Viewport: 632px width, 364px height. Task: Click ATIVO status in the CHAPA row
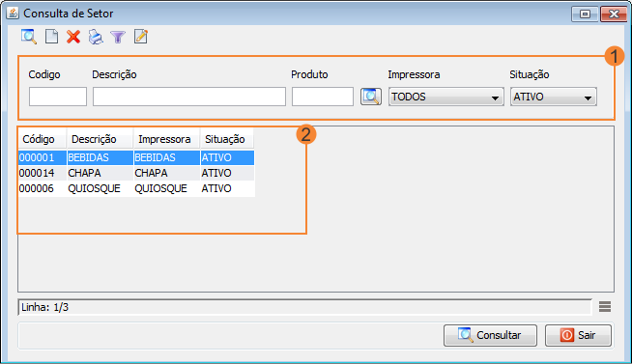[x=227, y=173]
